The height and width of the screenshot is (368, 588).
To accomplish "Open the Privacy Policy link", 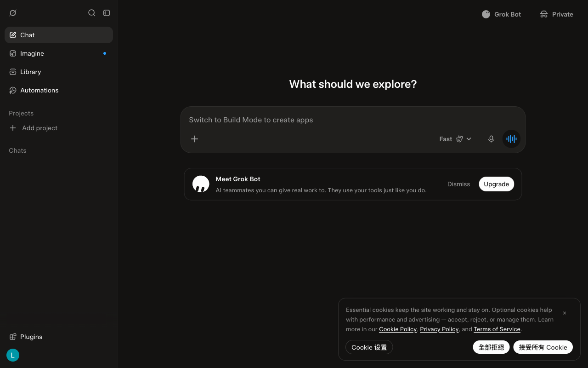I will click(439, 329).
